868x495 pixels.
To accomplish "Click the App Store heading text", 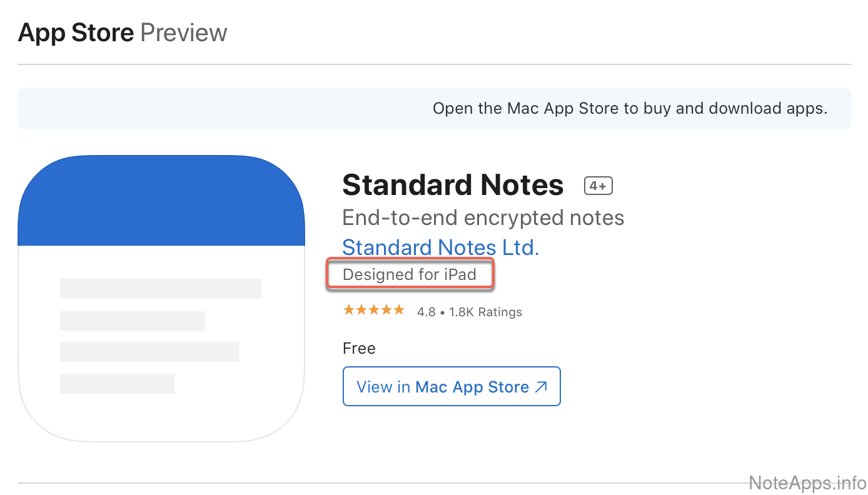I will (76, 32).
